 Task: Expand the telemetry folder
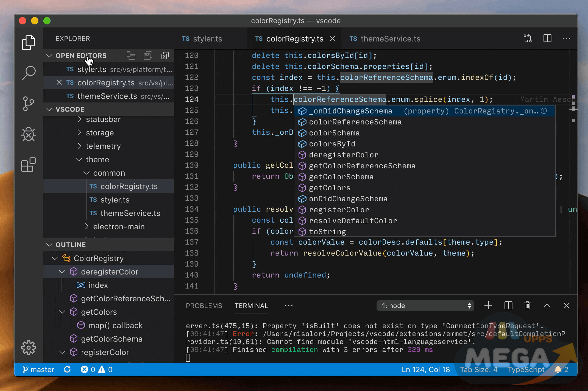click(x=79, y=146)
